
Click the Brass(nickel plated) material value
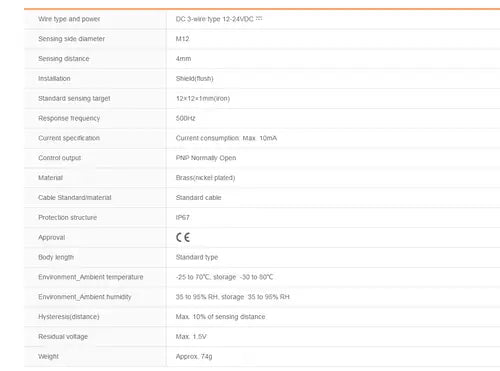pyautogui.click(x=205, y=178)
